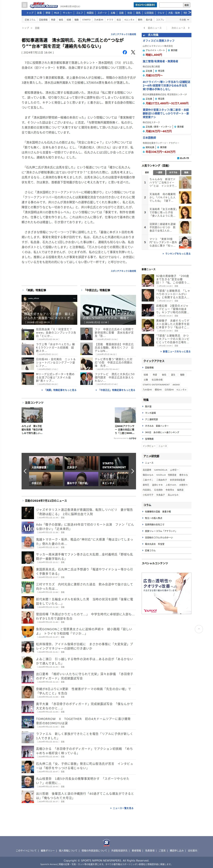Share article via Facebook icon
213x868 pixels.
tap(125, 52)
